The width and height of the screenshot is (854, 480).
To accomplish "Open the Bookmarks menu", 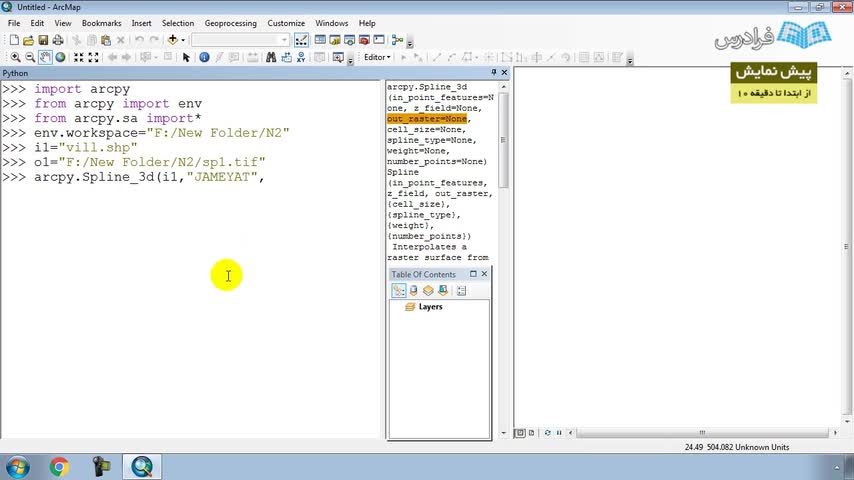I will 101,23.
